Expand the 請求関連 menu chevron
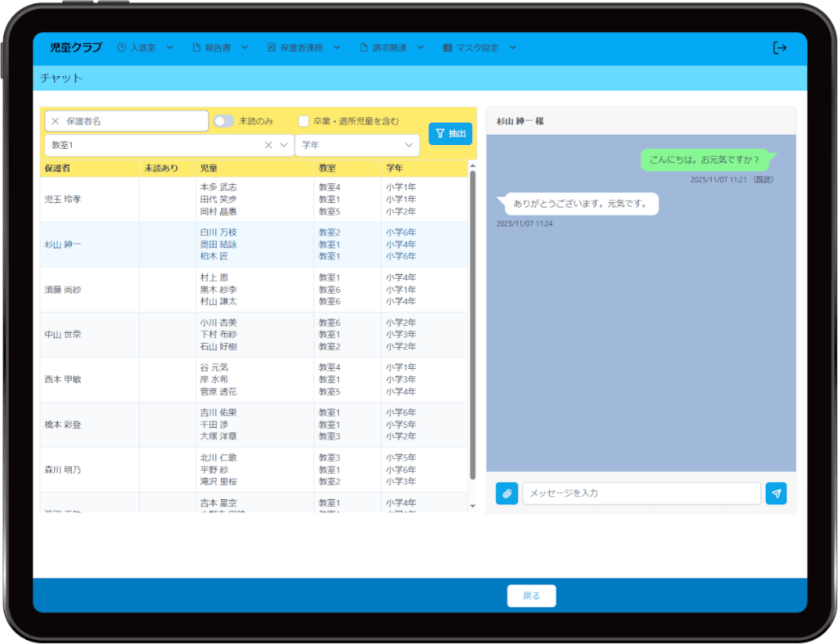The height and width of the screenshot is (644, 838). pos(420,47)
